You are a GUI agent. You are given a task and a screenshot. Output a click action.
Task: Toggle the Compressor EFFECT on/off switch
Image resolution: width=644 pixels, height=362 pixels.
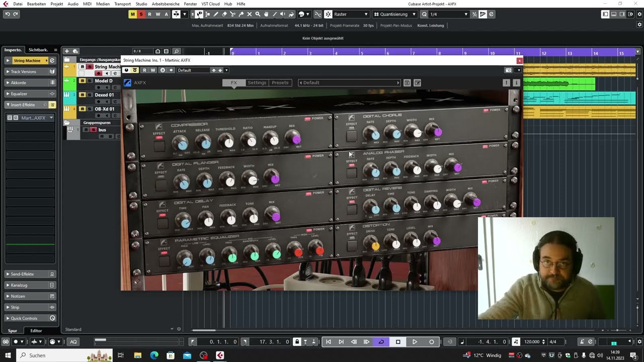159,146
